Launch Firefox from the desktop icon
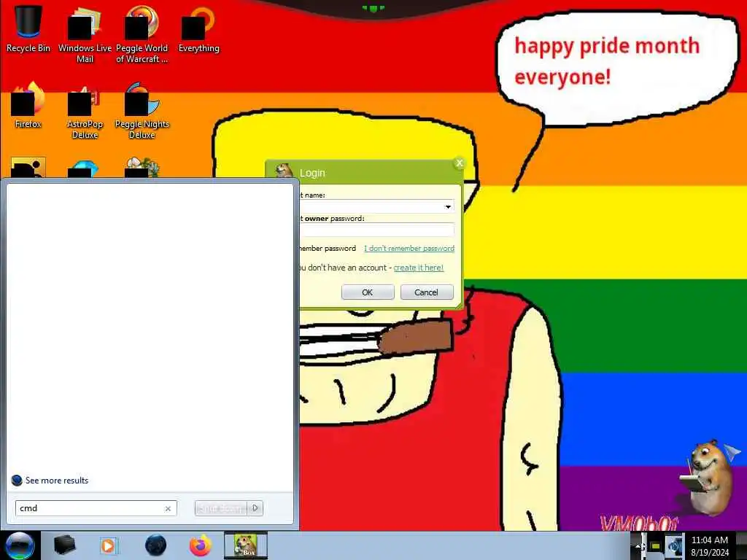This screenshot has height=560, width=747. [x=28, y=106]
